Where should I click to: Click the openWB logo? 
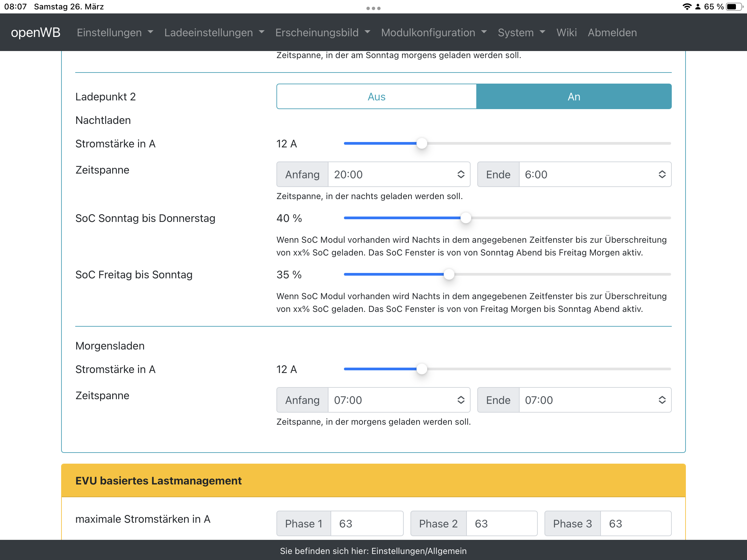pyautogui.click(x=36, y=33)
